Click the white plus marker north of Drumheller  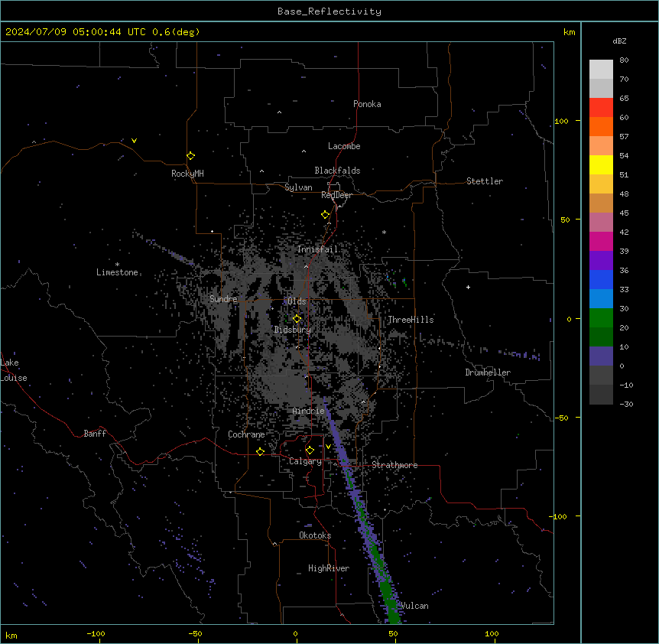tap(468, 287)
